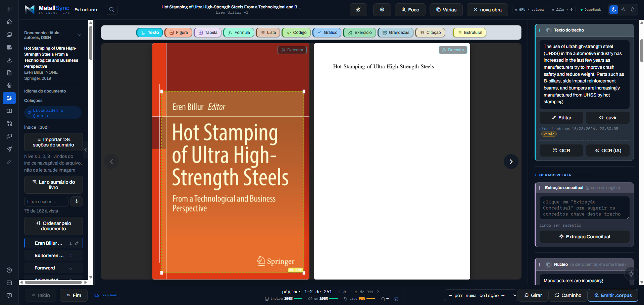Switch to the droplet theme
The width and height of the screenshot is (644, 305).
[633, 10]
